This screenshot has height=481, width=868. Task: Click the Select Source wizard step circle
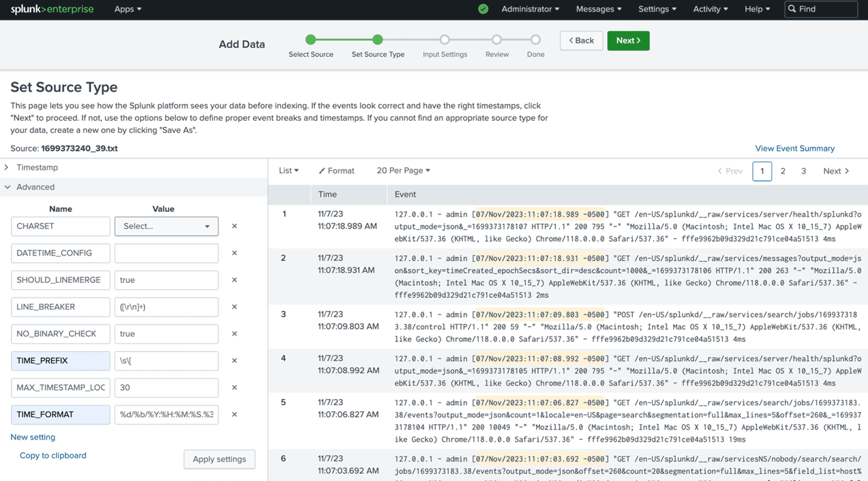[311, 39]
